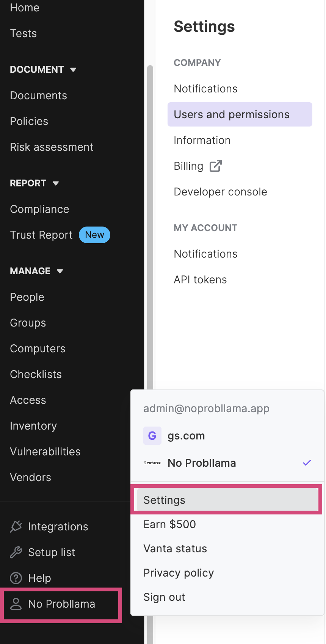326x644 pixels.
Task: Open the Developer console settings page
Action: click(220, 192)
